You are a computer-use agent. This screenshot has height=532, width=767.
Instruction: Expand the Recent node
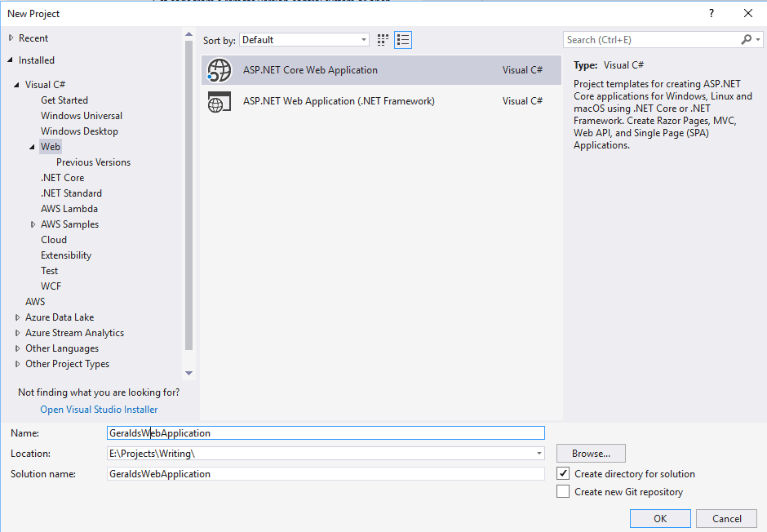pyautogui.click(x=11, y=38)
